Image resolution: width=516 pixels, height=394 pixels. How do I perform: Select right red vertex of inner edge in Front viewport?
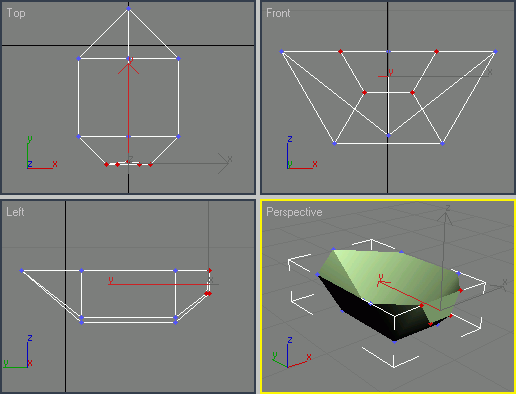click(412, 92)
